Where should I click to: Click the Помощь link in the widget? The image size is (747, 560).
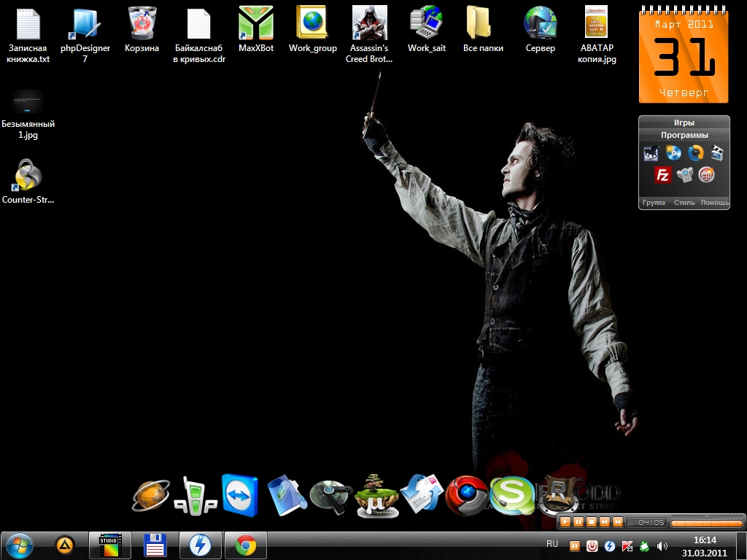pos(715,203)
